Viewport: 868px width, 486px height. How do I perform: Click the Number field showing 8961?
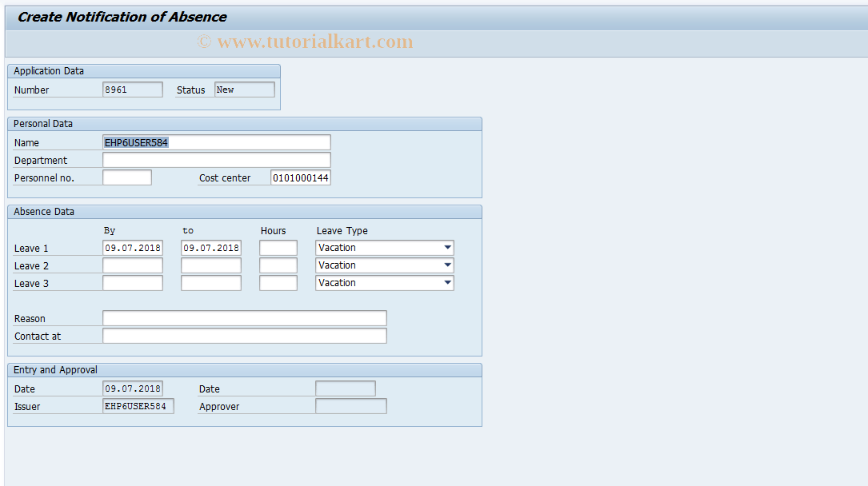[x=133, y=89]
